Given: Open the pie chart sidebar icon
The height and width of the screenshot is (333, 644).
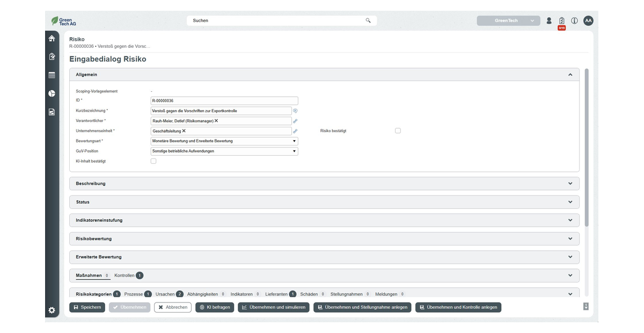Looking at the screenshot, I should coord(52,93).
